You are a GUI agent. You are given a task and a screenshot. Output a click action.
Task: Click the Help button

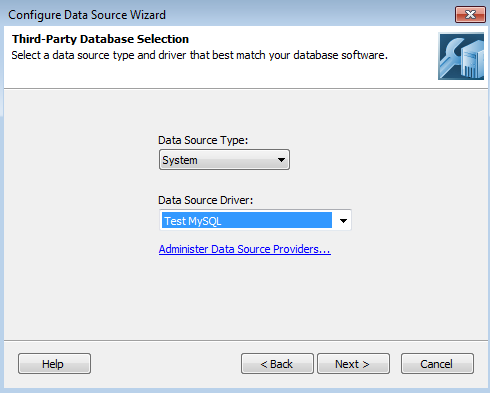54,364
